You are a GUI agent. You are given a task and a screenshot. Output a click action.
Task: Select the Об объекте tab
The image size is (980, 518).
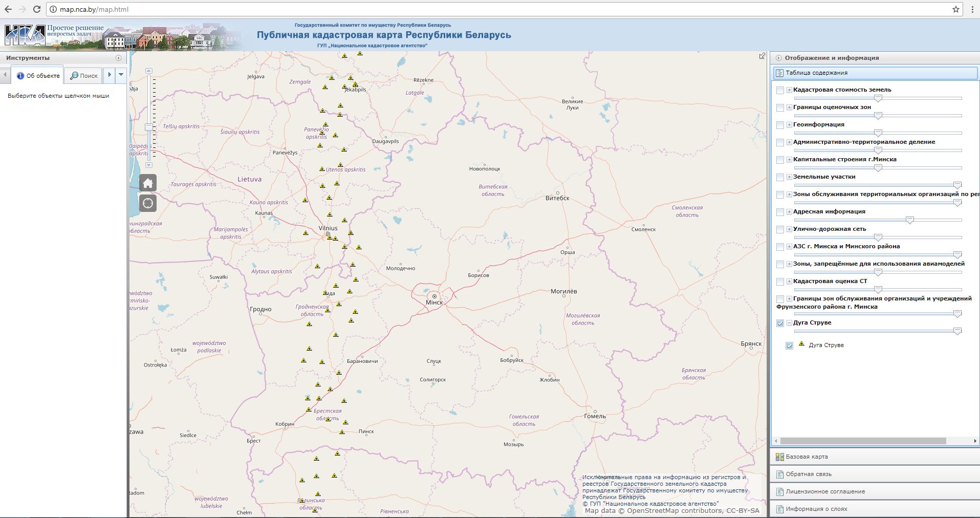coord(38,76)
